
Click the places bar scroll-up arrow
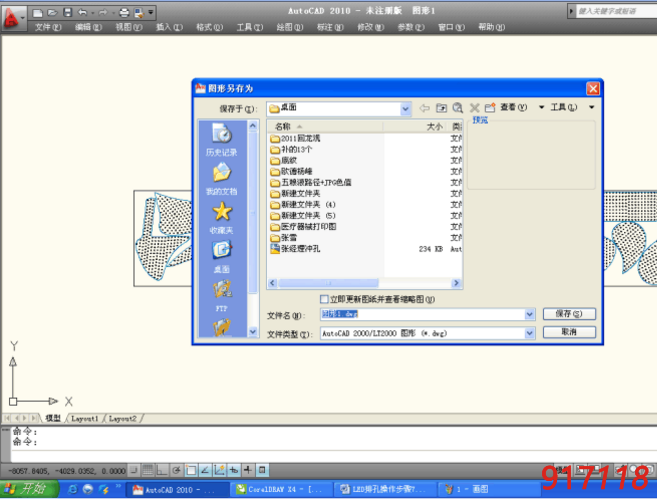click(x=253, y=126)
